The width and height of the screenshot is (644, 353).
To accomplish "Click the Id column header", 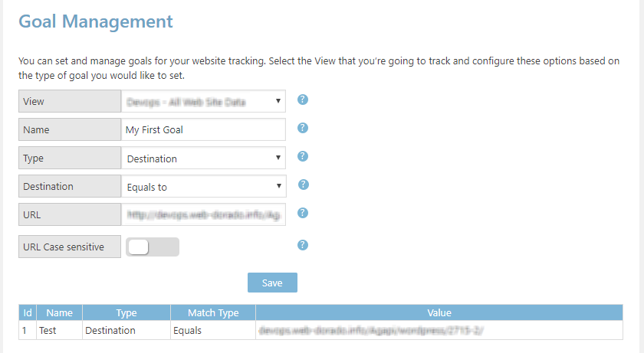I will [28, 313].
